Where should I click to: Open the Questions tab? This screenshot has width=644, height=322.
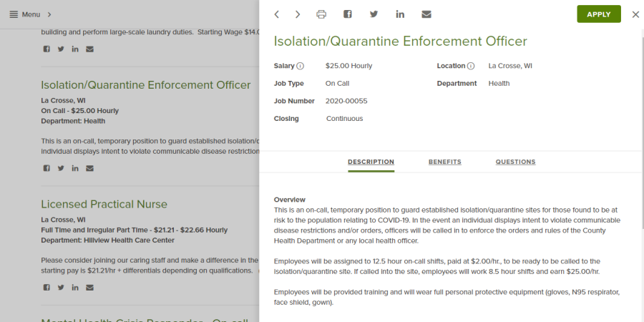tap(515, 162)
